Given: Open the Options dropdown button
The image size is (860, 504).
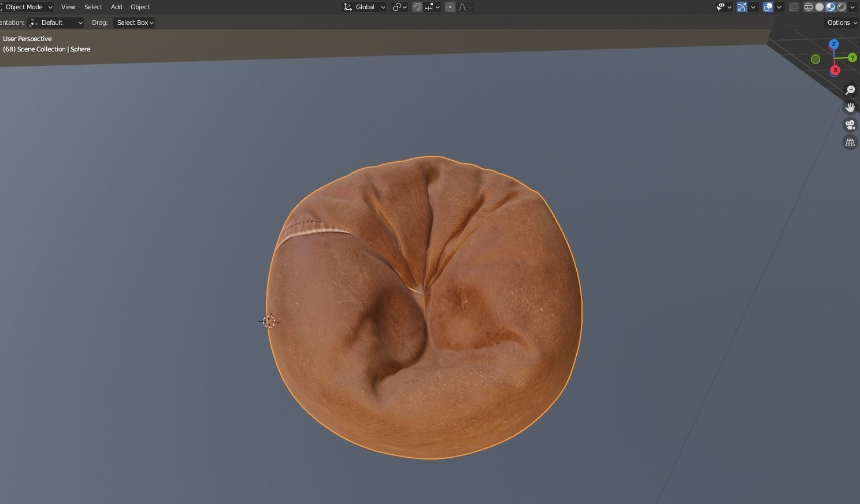Looking at the screenshot, I should click(x=842, y=23).
